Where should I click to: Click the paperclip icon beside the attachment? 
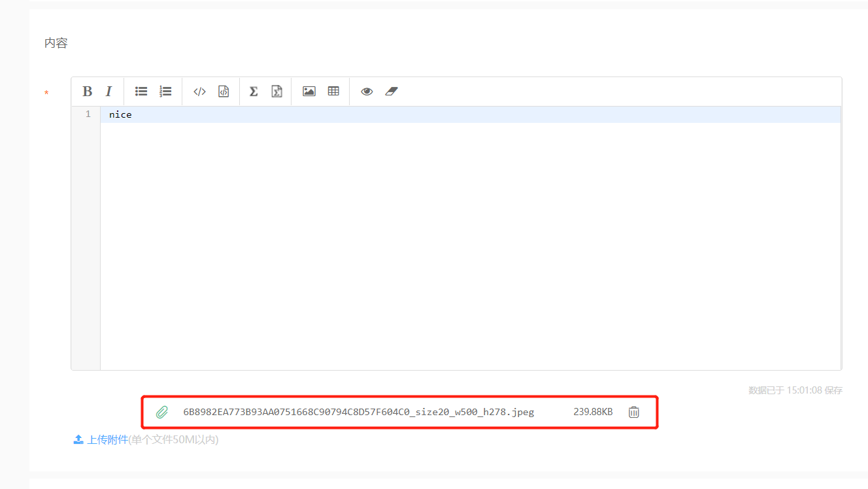(x=162, y=412)
